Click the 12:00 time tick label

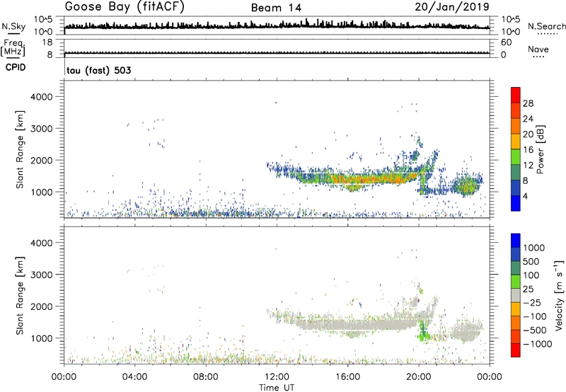pyautogui.click(x=277, y=377)
